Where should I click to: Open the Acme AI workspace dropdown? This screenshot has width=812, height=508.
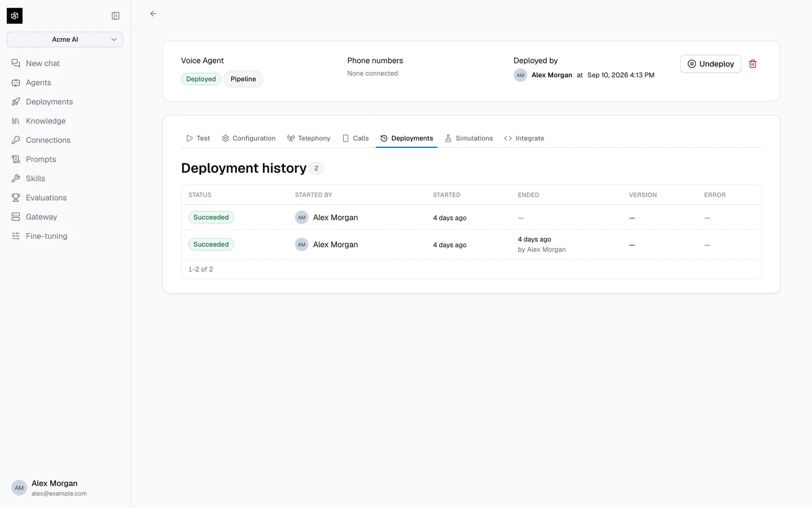click(x=65, y=40)
